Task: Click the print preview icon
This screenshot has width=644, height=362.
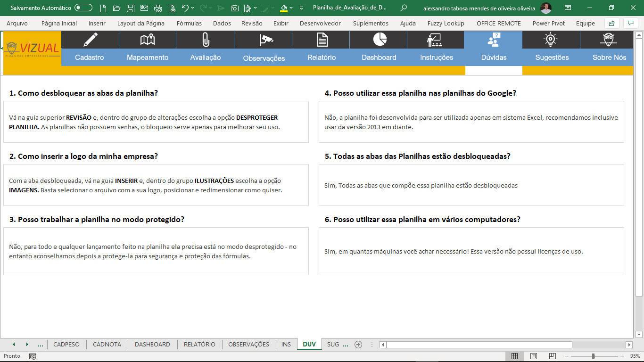Action: click(x=158, y=8)
